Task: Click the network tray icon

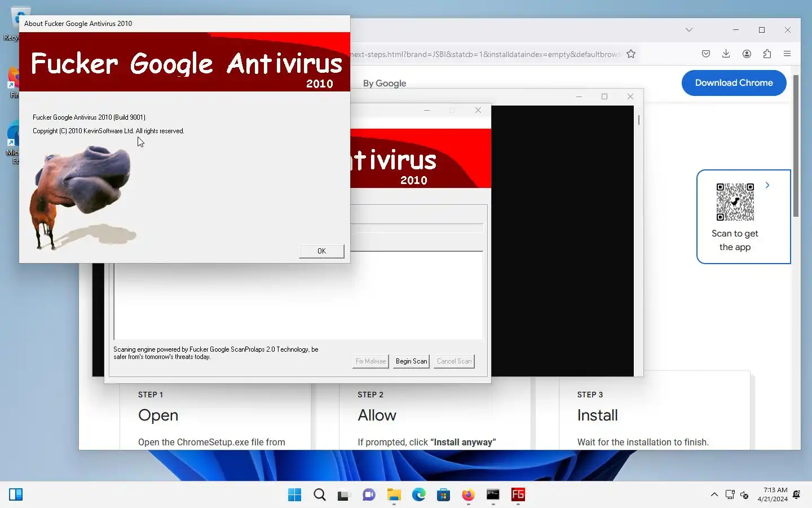Action: [x=730, y=495]
